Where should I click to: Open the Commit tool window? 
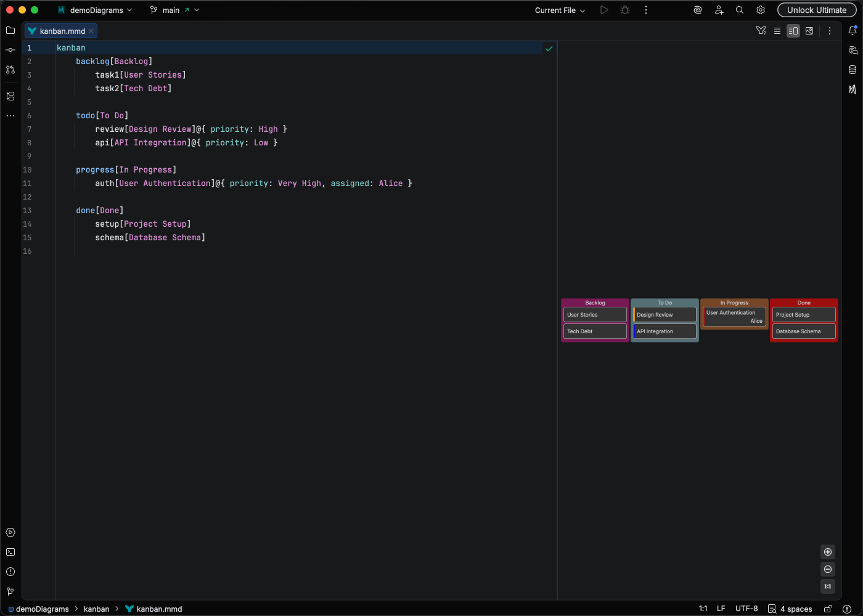(10, 50)
